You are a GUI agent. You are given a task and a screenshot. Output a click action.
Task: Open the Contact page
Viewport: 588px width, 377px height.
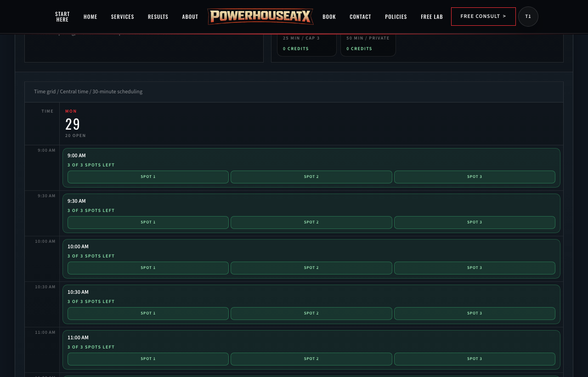click(360, 17)
